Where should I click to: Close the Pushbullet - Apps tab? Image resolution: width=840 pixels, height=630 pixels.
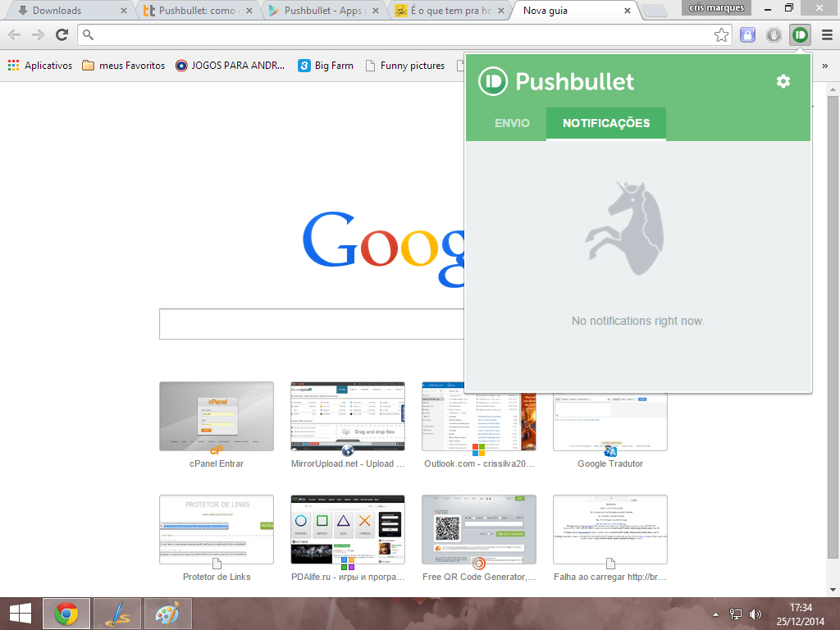pyautogui.click(x=376, y=11)
